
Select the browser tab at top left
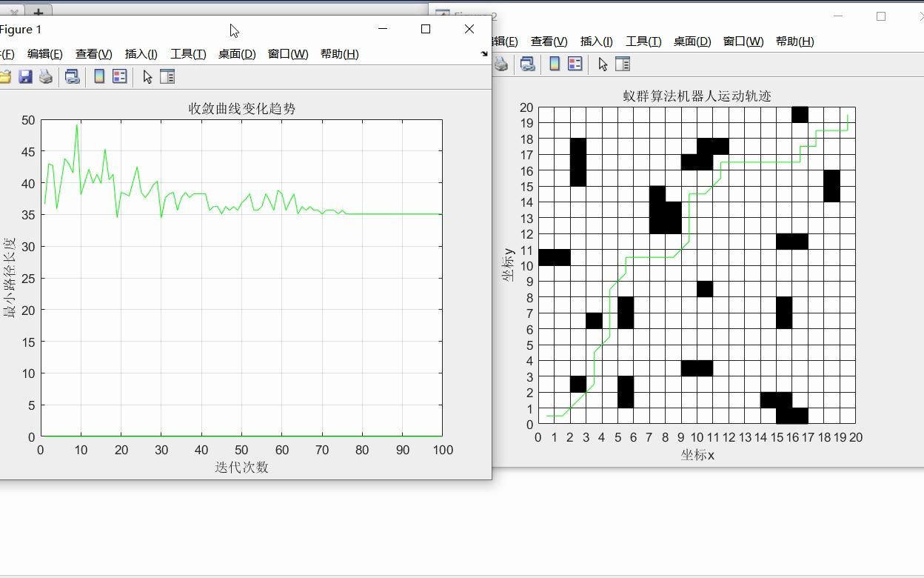10,11
